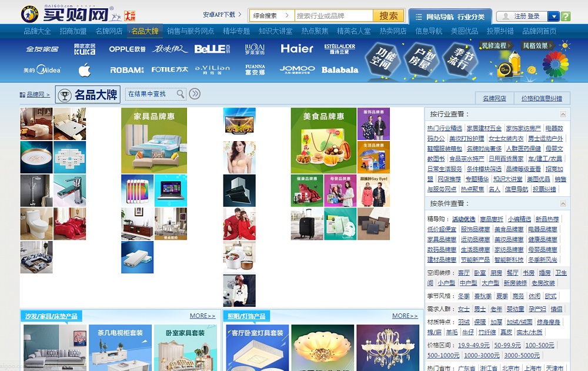Click the LUOLAI brand logo
The width and height of the screenshot is (588, 371).
coord(255,49)
